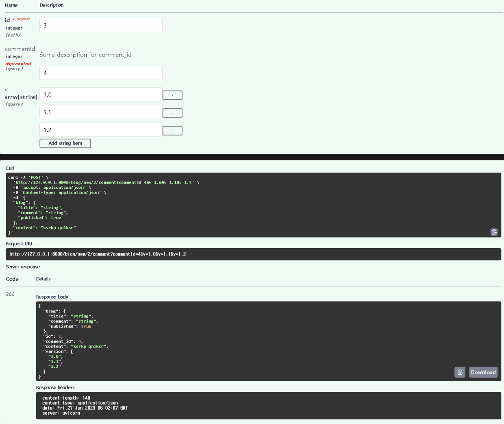Focus the id path parameter field
504x424 pixels.
pos(101,25)
